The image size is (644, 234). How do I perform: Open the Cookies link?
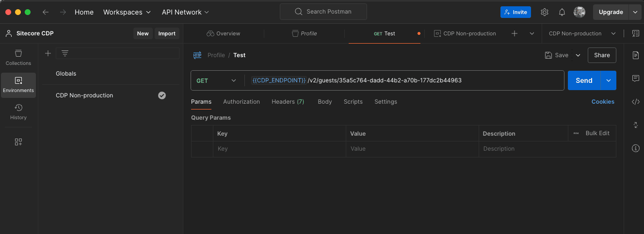tap(603, 102)
